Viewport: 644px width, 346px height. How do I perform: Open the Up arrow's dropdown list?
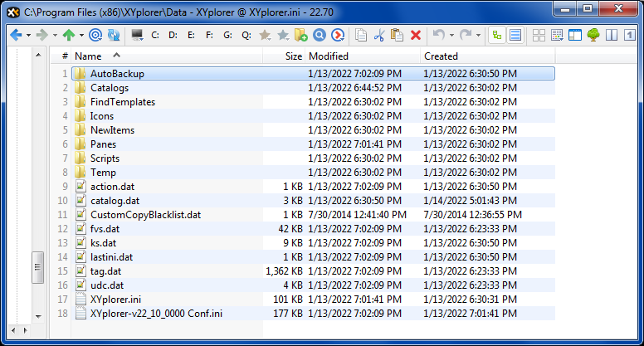click(81, 36)
